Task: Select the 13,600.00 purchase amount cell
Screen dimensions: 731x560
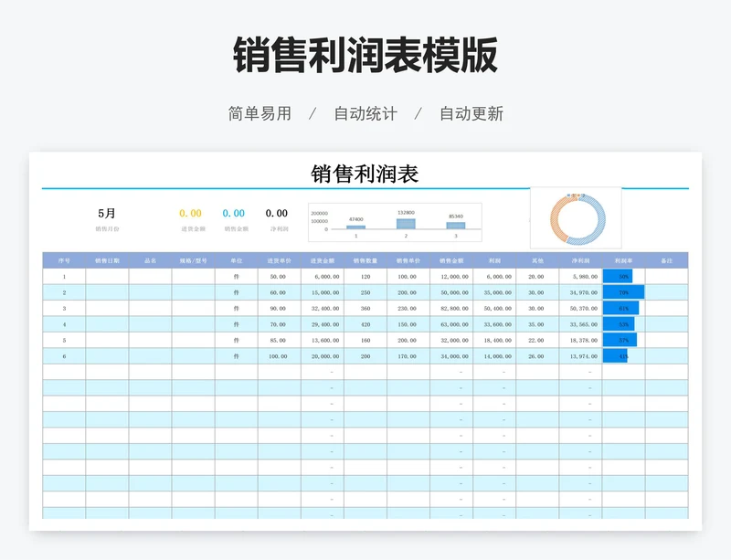Action: (x=323, y=340)
